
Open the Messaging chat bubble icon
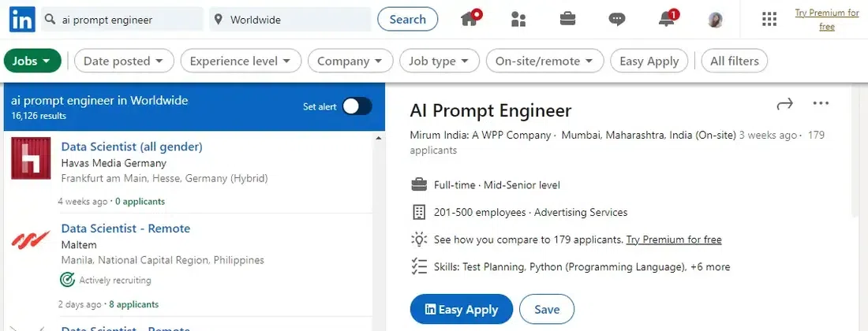[x=617, y=19]
